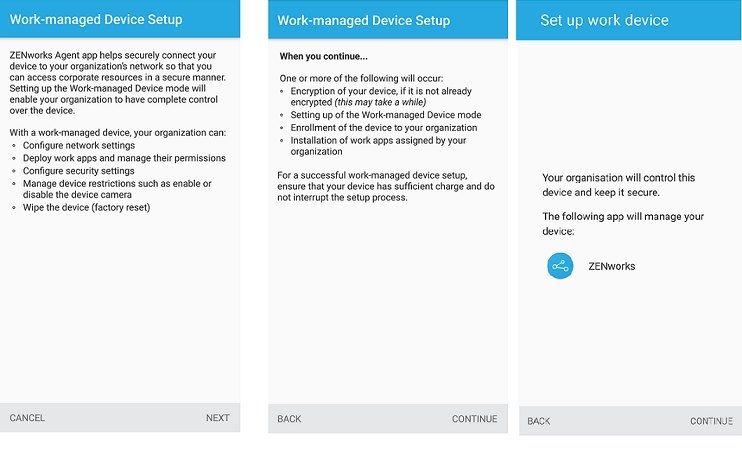This screenshot has height=449, width=742.
Task: Click 'The following app will manage your device' text
Action: tap(622, 223)
